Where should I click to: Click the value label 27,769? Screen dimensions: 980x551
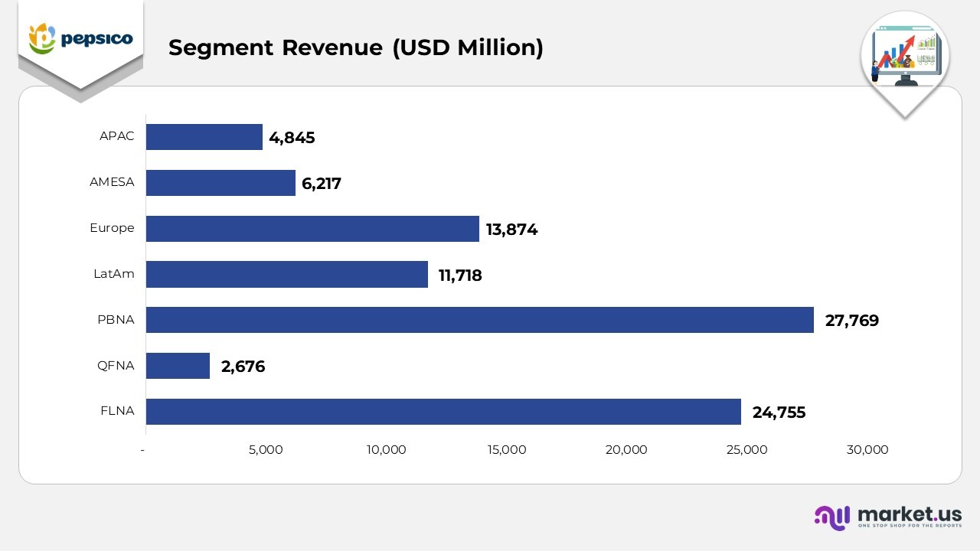[x=852, y=321]
